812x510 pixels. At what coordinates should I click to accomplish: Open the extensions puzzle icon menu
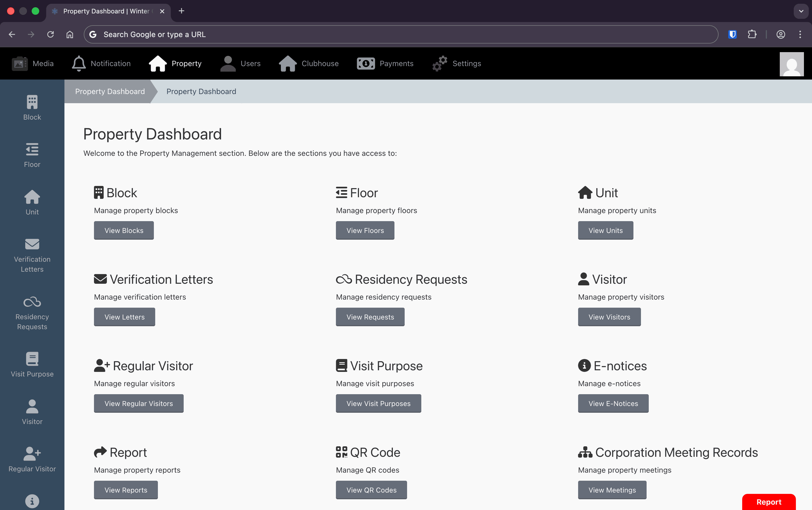[x=752, y=34]
